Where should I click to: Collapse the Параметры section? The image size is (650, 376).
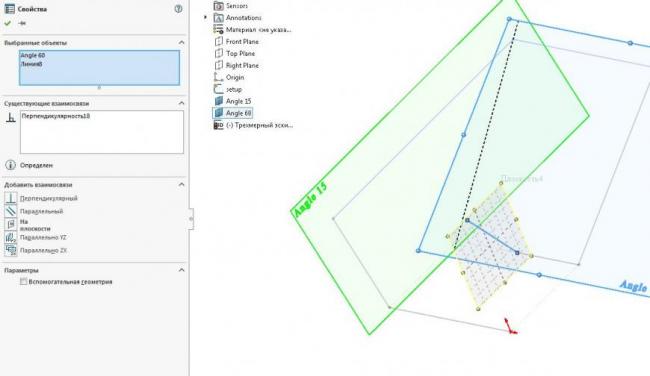(x=181, y=270)
